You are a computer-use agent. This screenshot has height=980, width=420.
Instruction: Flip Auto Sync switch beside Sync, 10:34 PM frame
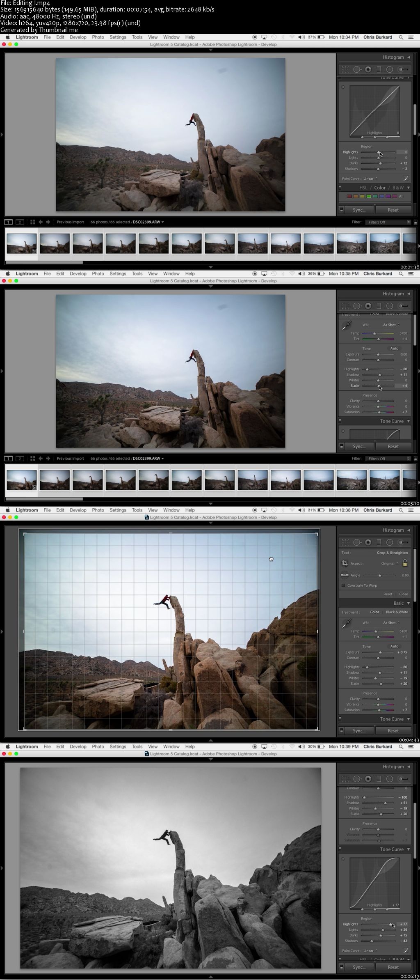342,210
